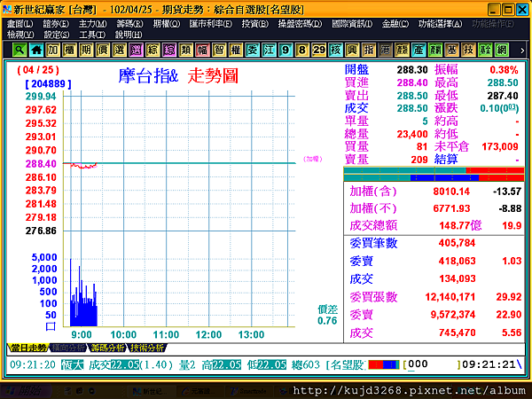This screenshot has width=532, height=399.
Task: Click the 未平倉 value 173,009
Action: [x=500, y=147]
